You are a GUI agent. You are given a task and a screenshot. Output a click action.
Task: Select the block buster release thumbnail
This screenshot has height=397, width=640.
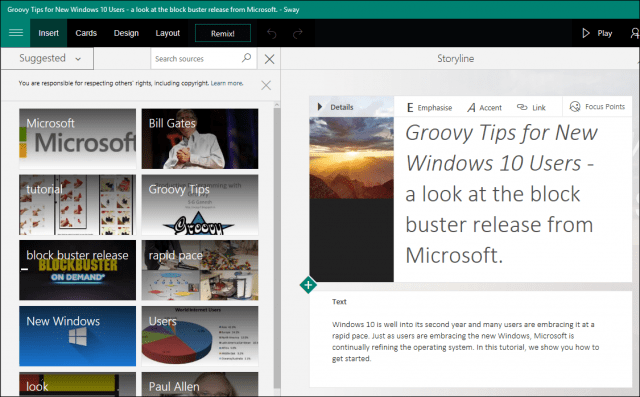click(78, 270)
